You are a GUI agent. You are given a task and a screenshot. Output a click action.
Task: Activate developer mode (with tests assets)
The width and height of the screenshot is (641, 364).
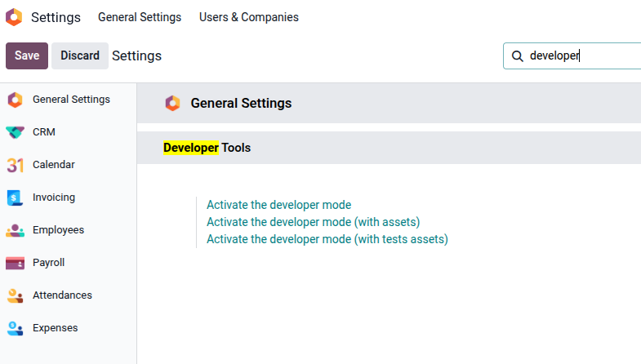[327, 239]
